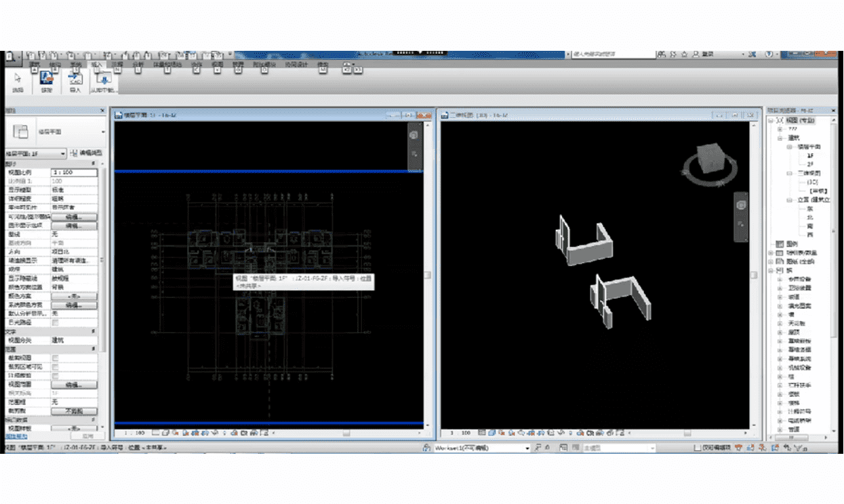Image resolution: width=844 pixels, height=504 pixels.
Task: Expand the 图纸 (全部) node in browser
Action: click(771, 261)
